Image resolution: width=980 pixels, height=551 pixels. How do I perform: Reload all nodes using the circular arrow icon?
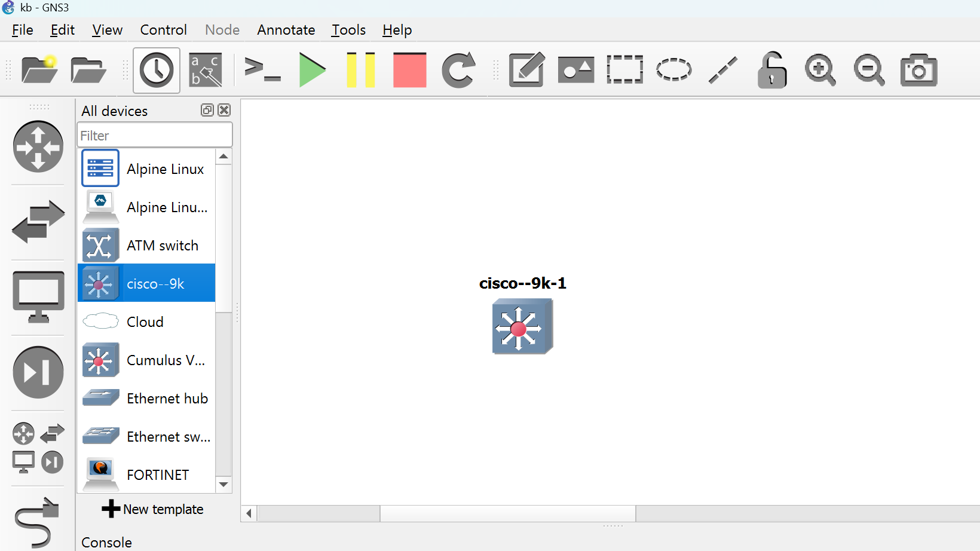[x=458, y=70]
